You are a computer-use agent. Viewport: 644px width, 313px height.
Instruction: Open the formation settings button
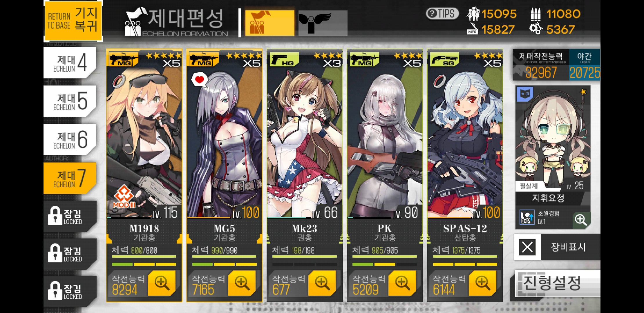coord(557,283)
